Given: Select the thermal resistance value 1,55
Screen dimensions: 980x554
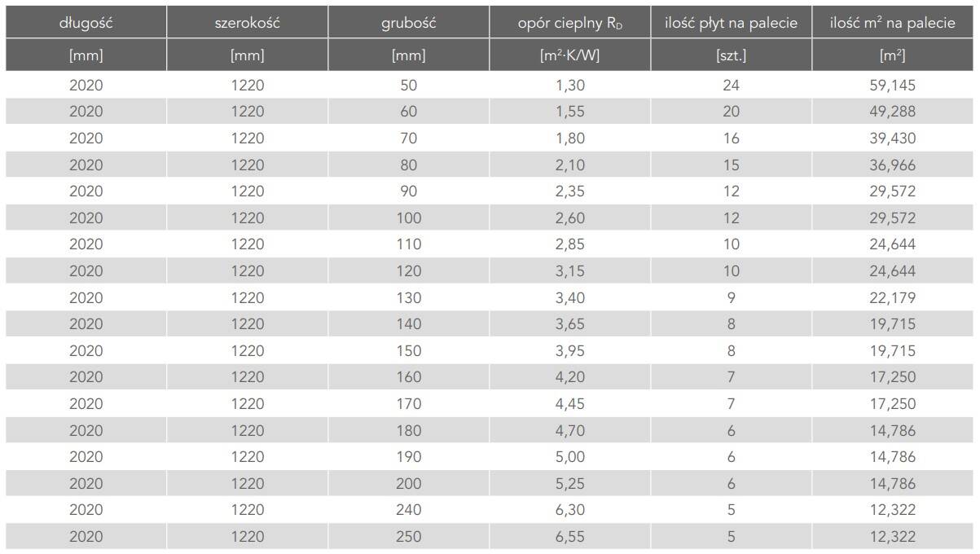Looking at the screenshot, I should pyautogui.click(x=569, y=112).
